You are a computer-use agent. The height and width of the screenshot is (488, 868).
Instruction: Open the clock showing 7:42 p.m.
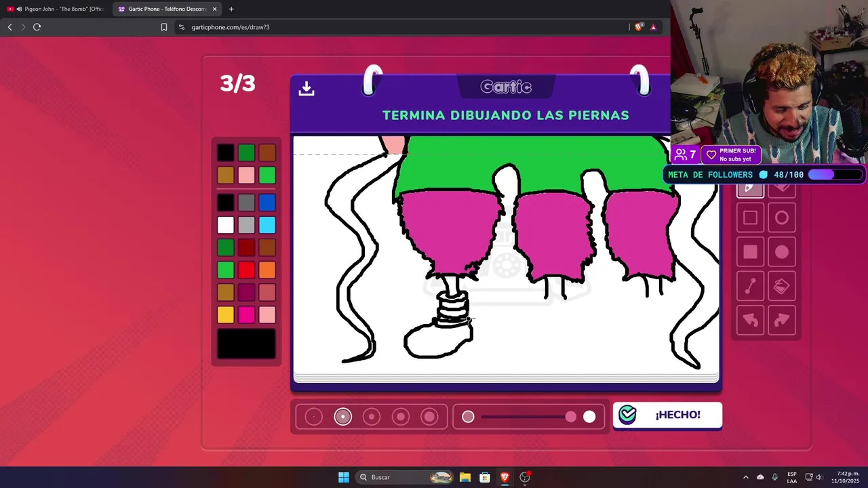pos(848,477)
